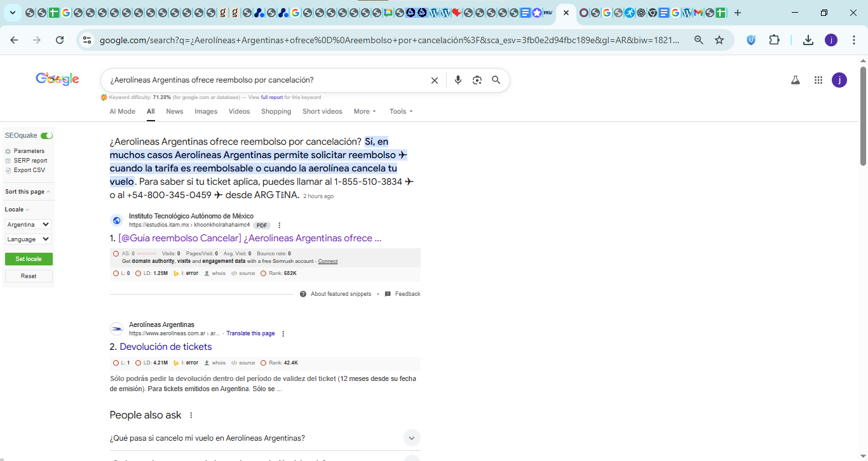Open Chrome downloads panel

tap(808, 40)
